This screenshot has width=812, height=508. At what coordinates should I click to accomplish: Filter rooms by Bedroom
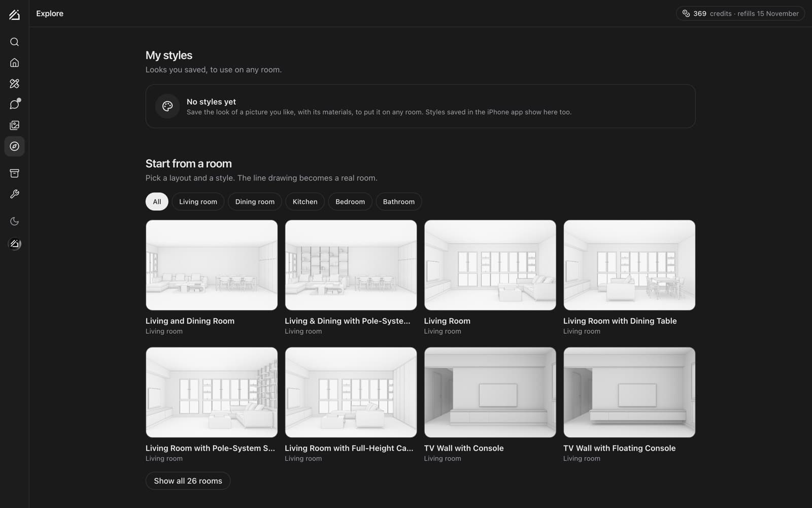[x=350, y=202]
